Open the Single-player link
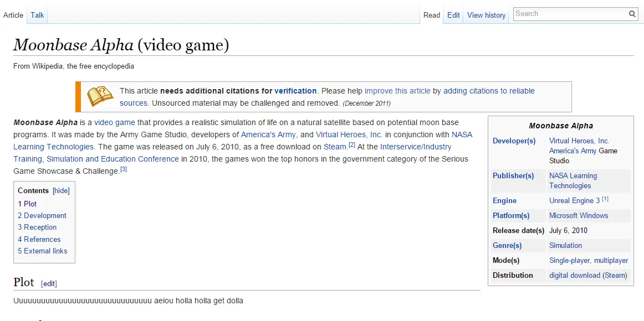The image size is (644, 321). coord(569,260)
